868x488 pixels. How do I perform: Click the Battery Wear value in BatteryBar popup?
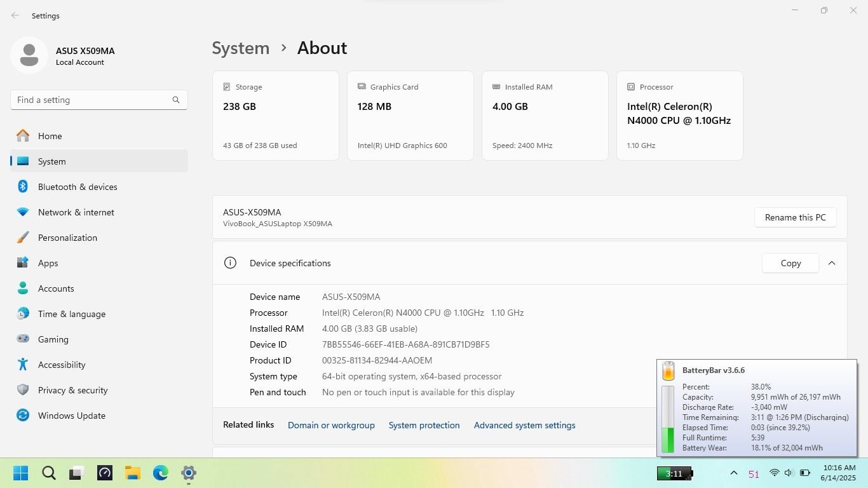click(x=787, y=448)
